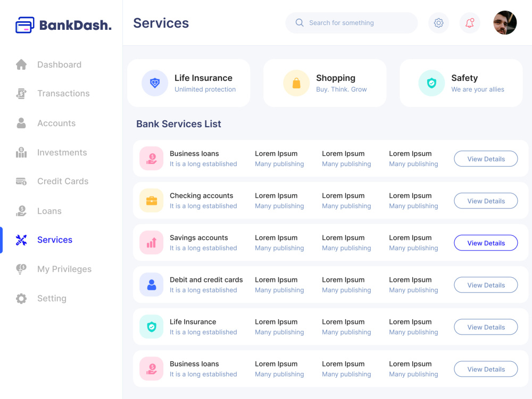532x399 pixels.
Task: Click 'BankDash.' brand name text
Action: pos(76,25)
